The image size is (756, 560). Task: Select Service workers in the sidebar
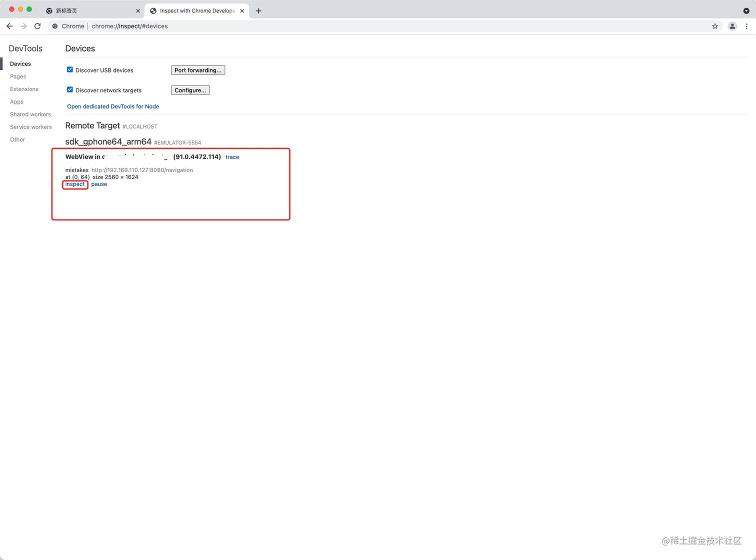pos(31,127)
